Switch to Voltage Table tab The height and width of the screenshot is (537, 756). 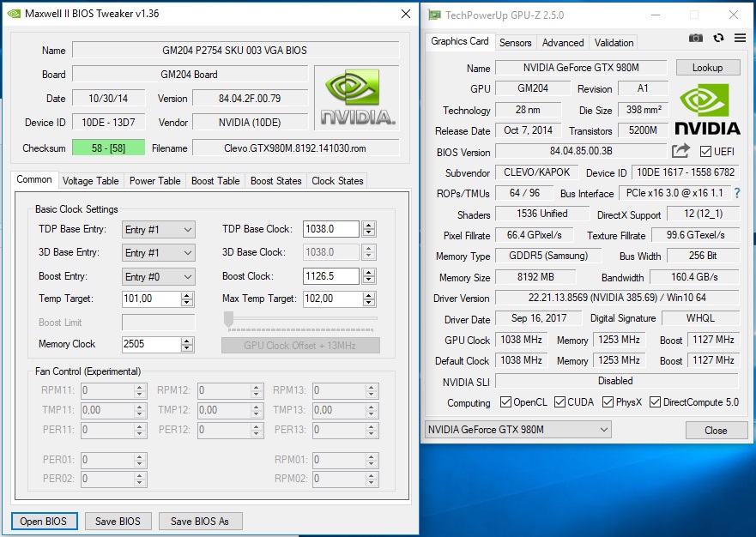(x=91, y=181)
